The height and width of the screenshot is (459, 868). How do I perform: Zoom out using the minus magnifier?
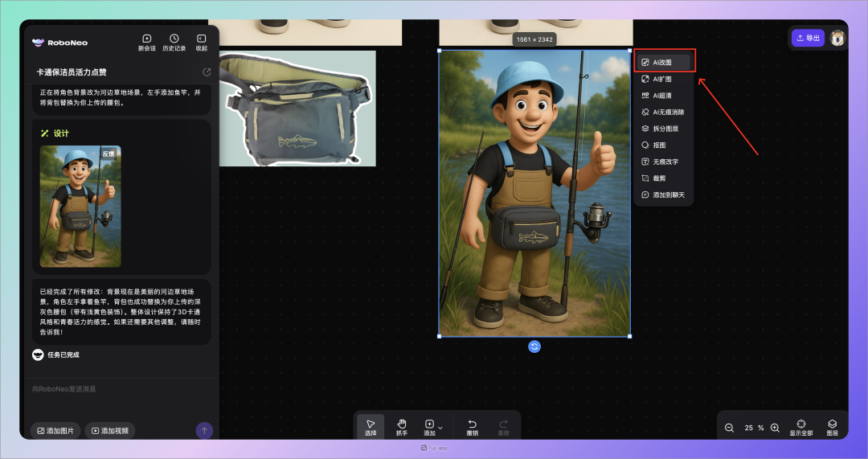(730, 428)
